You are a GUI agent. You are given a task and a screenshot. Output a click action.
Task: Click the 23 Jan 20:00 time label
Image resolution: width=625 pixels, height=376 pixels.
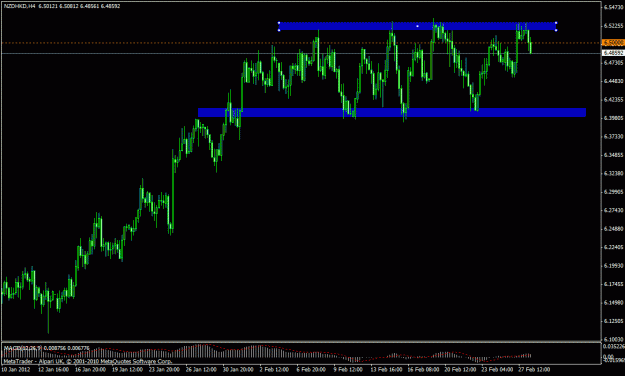coord(164,370)
